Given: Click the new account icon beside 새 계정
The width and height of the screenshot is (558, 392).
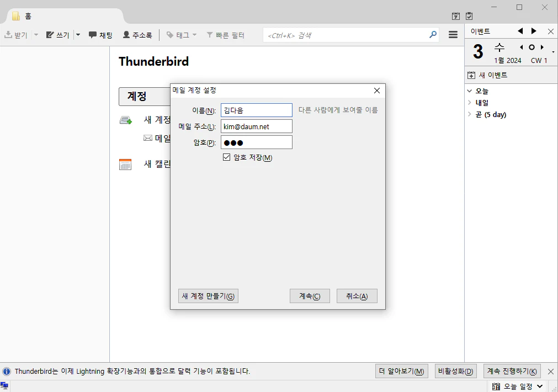Looking at the screenshot, I should [x=126, y=120].
